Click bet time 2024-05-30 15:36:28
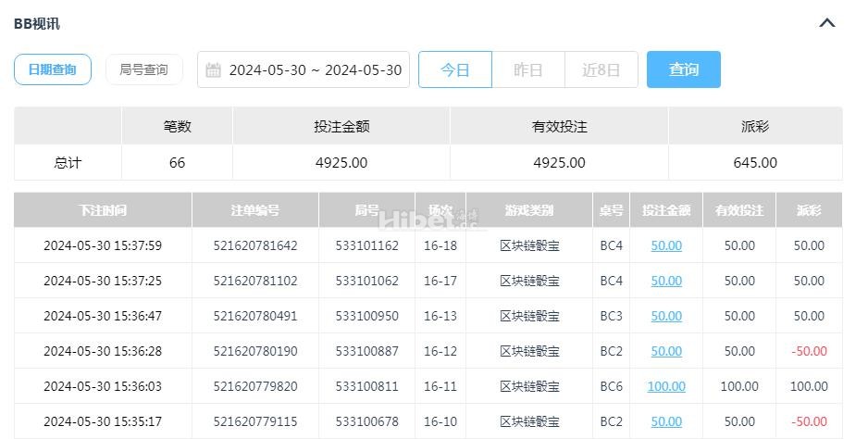 coord(103,351)
